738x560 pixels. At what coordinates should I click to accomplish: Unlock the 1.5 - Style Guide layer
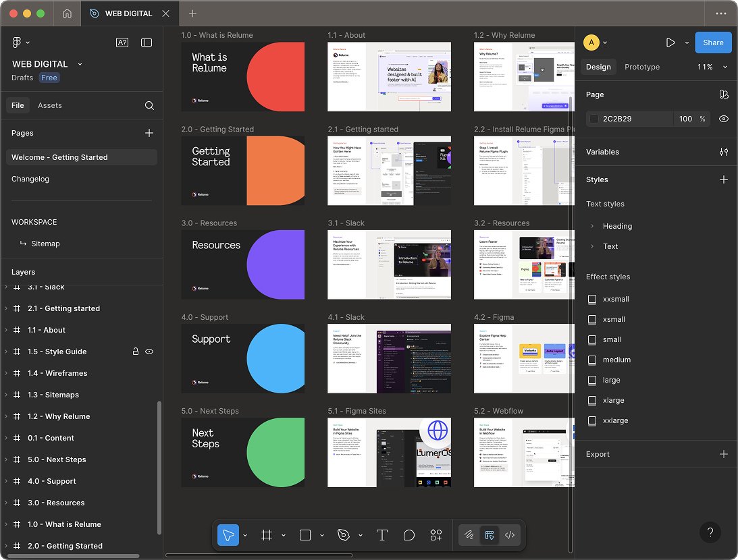[x=135, y=352]
